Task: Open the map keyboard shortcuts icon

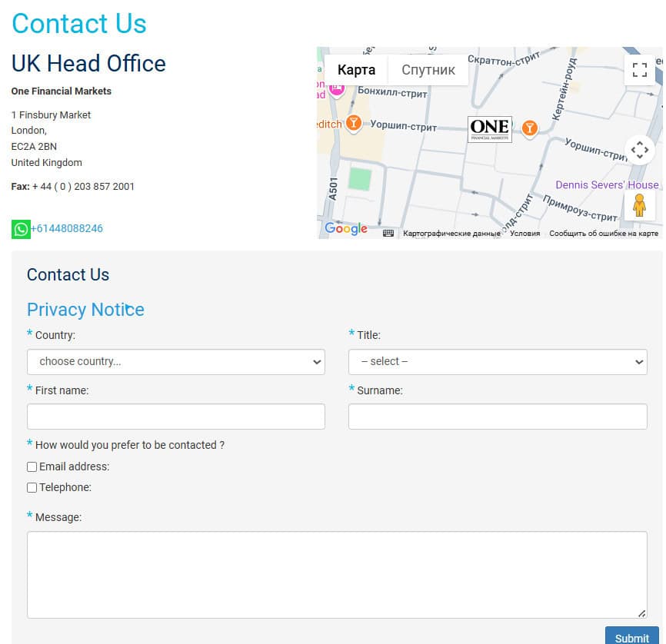Action: click(x=388, y=233)
